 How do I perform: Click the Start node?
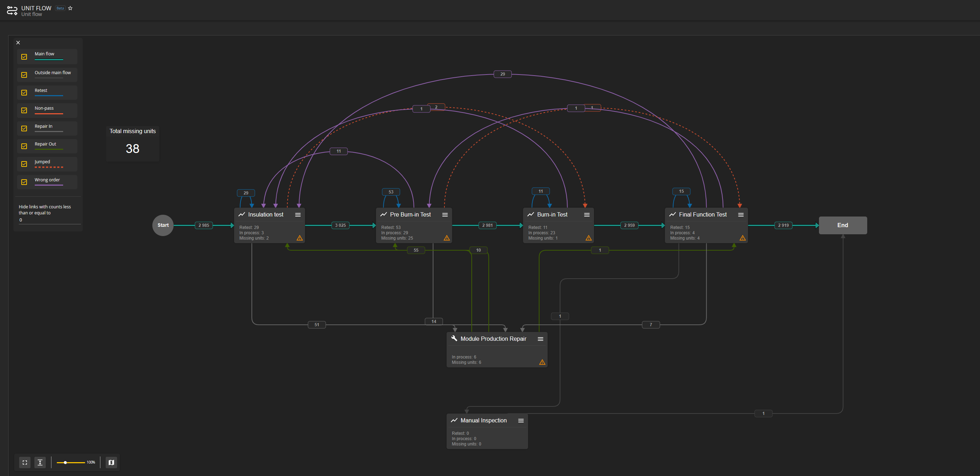163,225
